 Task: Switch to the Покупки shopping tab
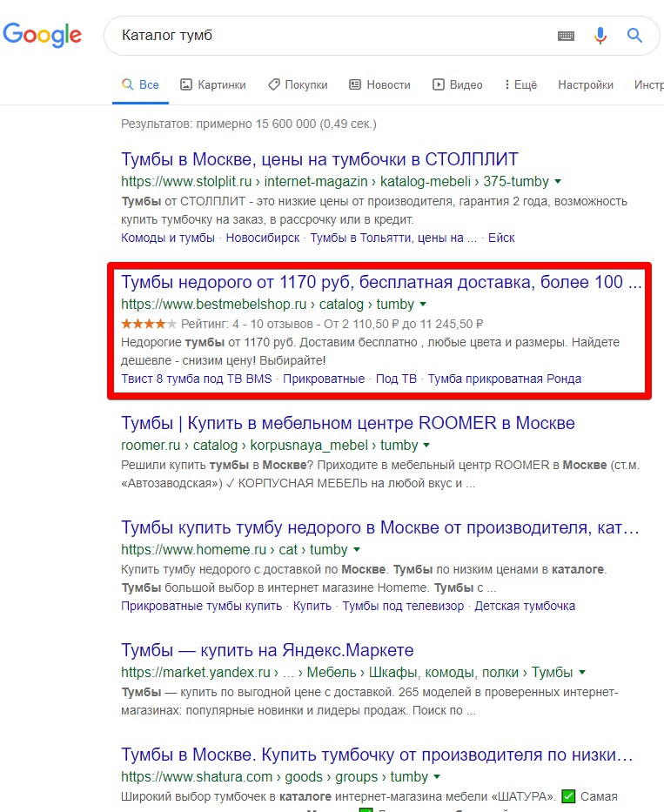coord(298,84)
